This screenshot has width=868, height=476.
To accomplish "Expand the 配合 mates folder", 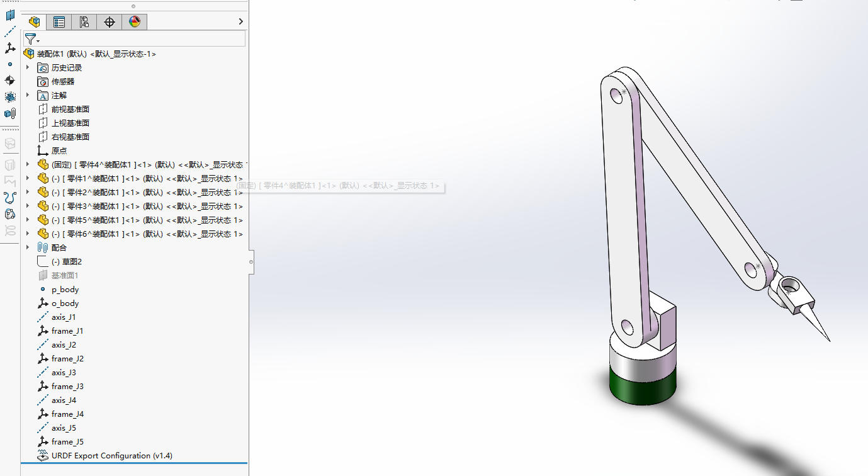I will tap(28, 247).
